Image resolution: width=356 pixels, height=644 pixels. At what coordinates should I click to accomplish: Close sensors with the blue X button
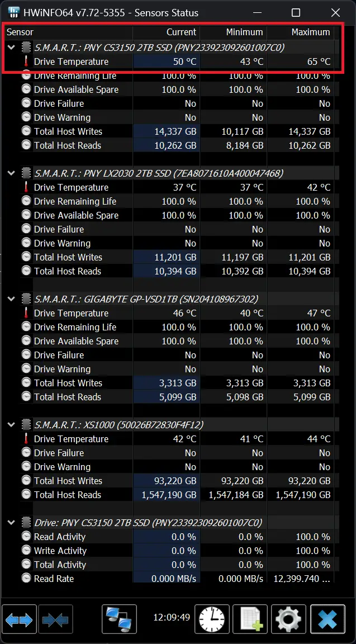(327, 619)
